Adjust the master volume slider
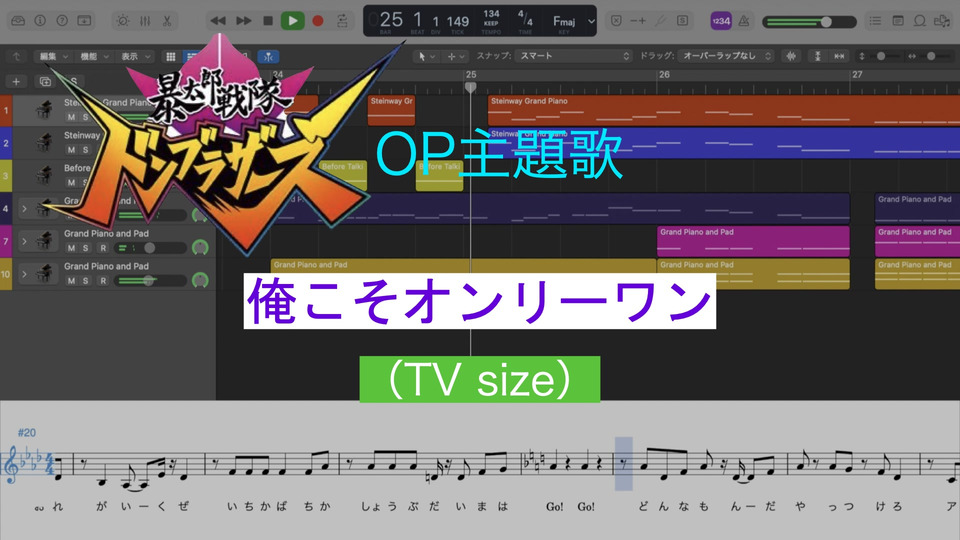960x540 pixels. (x=809, y=22)
